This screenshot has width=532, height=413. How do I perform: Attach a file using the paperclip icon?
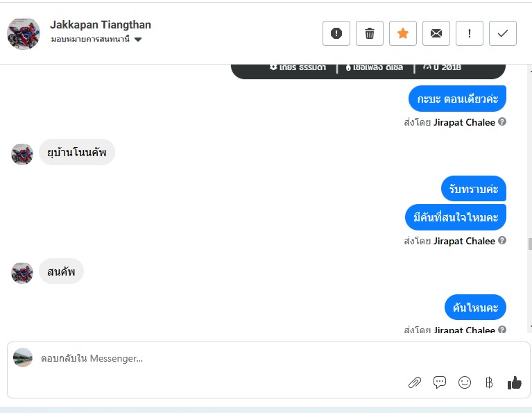pyautogui.click(x=415, y=382)
